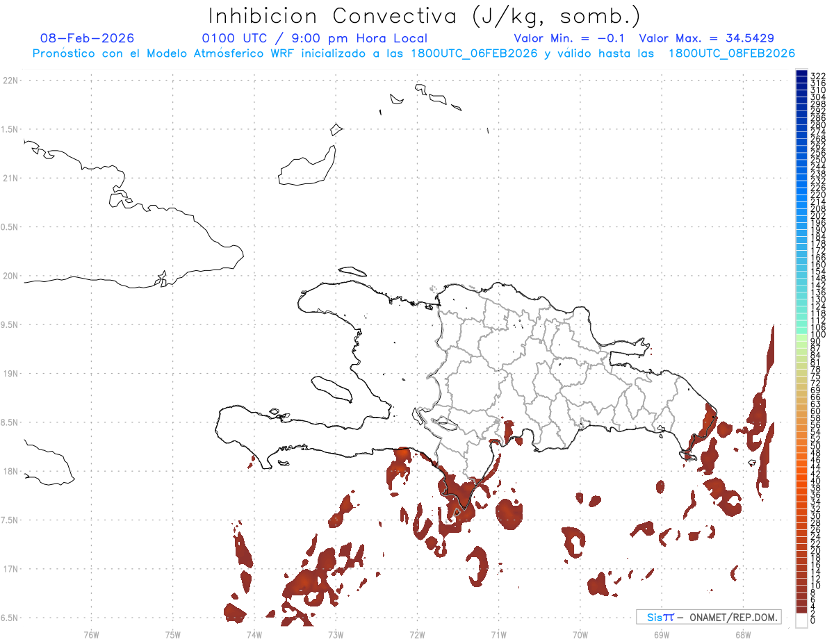Click the '74W' longitude label
This screenshot has height=644, width=834.
pyautogui.click(x=254, y=634)
